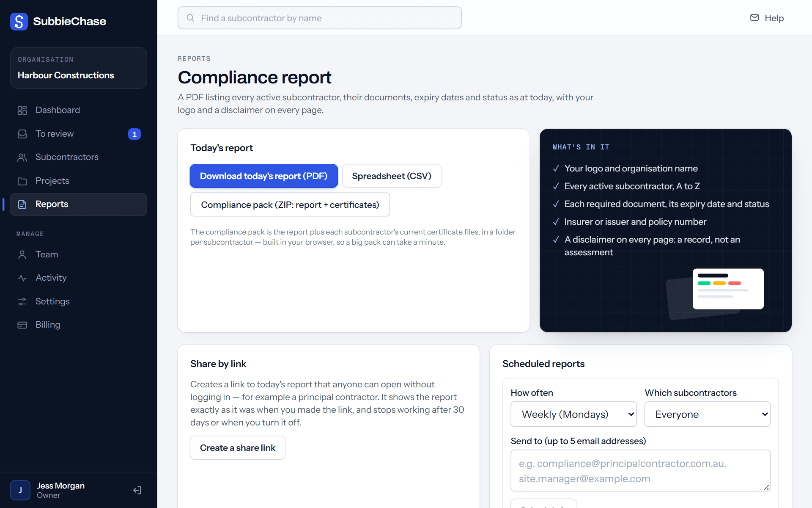Open the Which subcontractors dropdown
This screenshot has width=812, height=508.
707,414
